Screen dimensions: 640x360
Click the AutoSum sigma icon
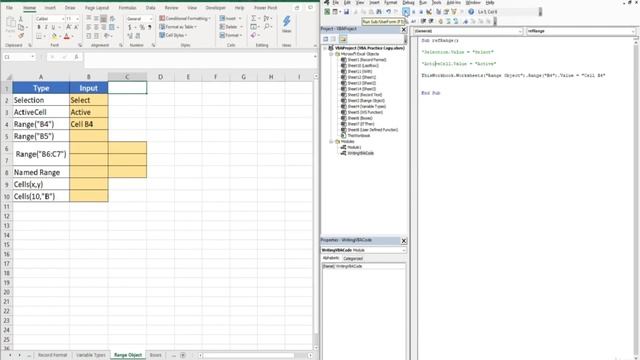253,18
